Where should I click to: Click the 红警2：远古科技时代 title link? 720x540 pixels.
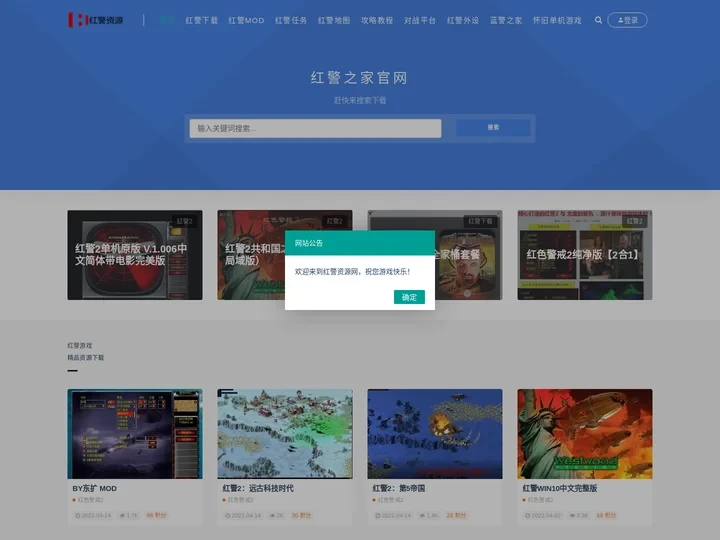point(258,488)
